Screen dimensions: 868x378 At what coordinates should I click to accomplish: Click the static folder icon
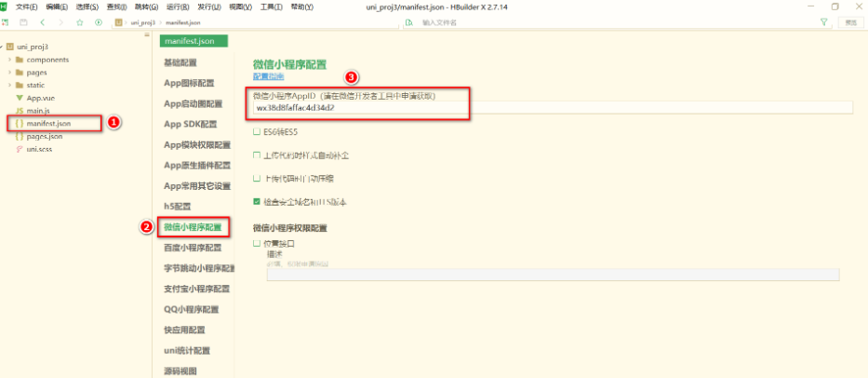point(20,86)
